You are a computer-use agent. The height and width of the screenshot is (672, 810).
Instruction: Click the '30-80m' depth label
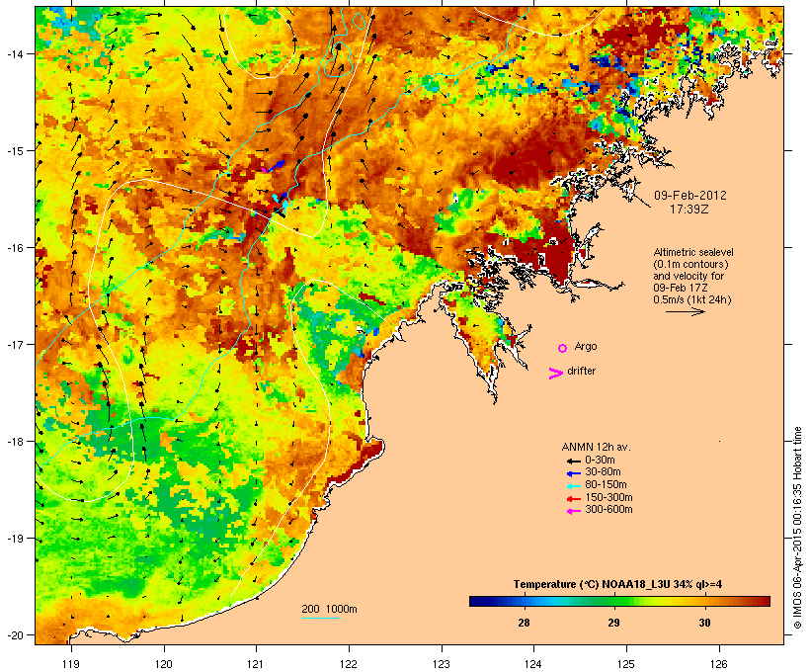603,472
